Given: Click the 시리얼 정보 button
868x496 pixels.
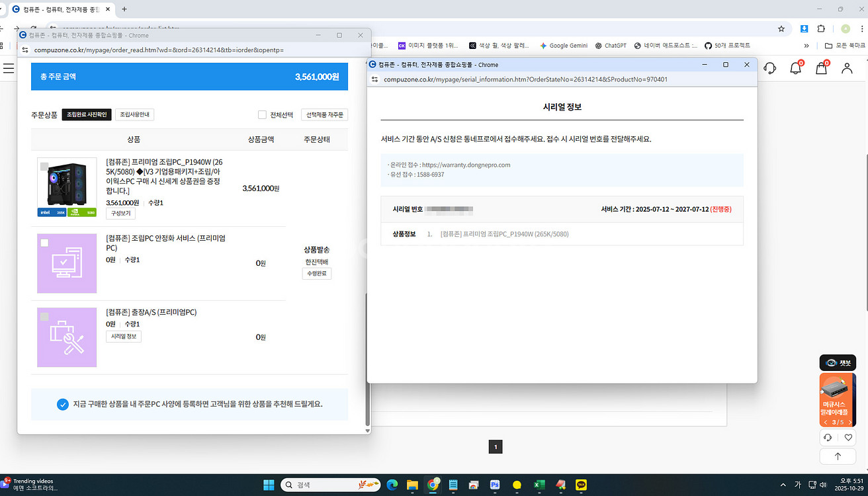Looking at the screenshot, I should (124, 337).
